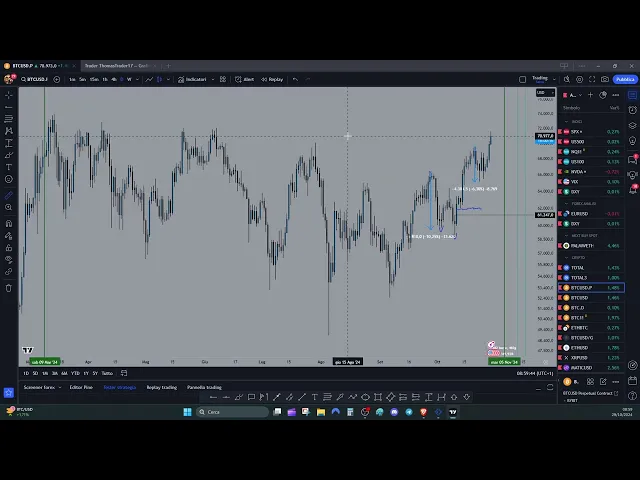
Task: Undo the last chart action
Action: point(295,79)
